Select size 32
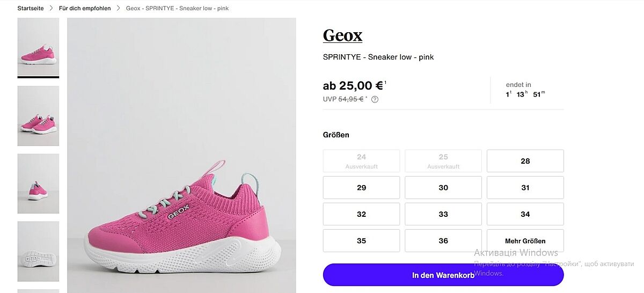 click(361, 214)
